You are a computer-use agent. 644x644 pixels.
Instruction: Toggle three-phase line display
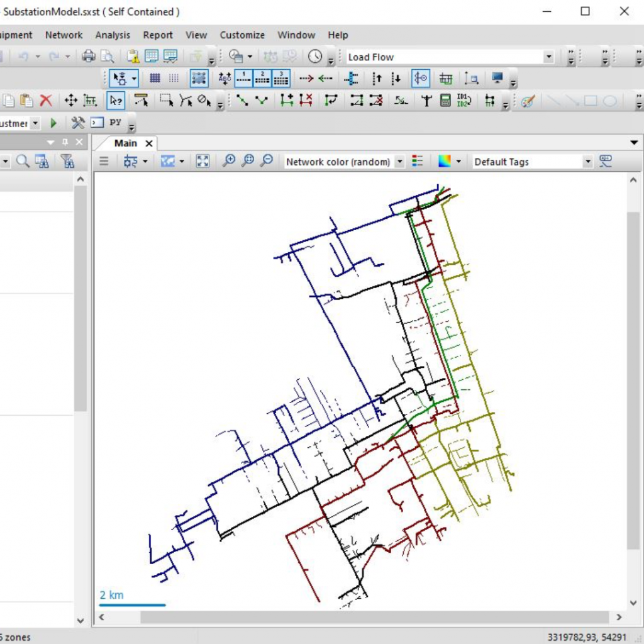click(x=280, y=77)
